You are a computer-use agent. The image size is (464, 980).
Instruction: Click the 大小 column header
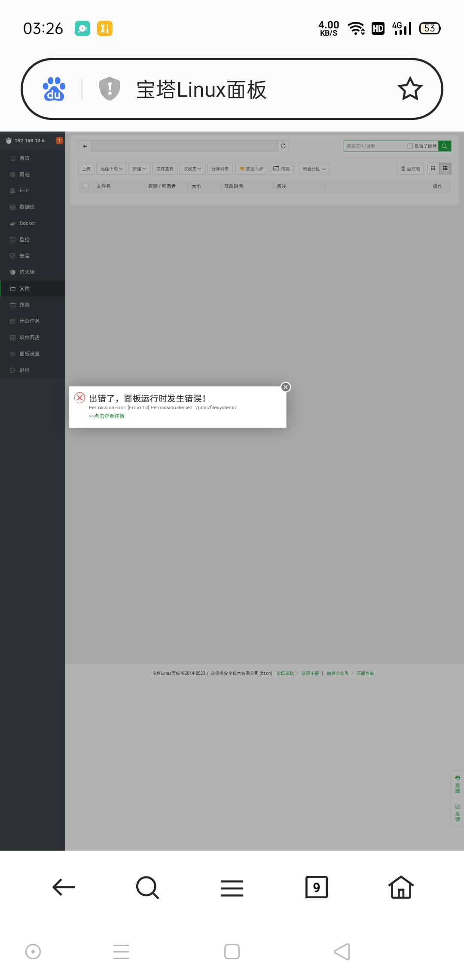pos(196,186)
